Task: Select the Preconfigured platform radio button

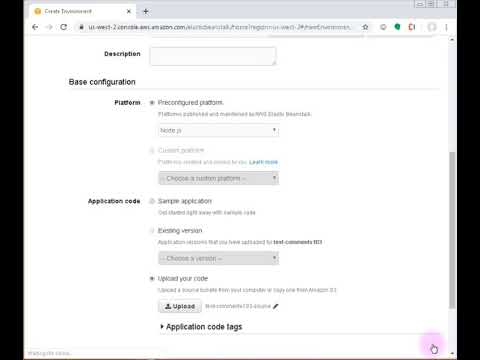Action: tap(152, 103)
